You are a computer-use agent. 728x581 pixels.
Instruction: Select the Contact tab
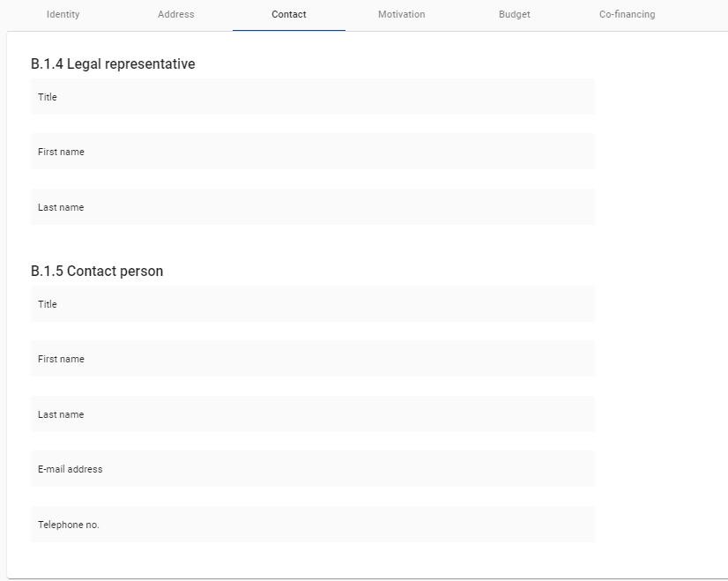coord(289,15)
